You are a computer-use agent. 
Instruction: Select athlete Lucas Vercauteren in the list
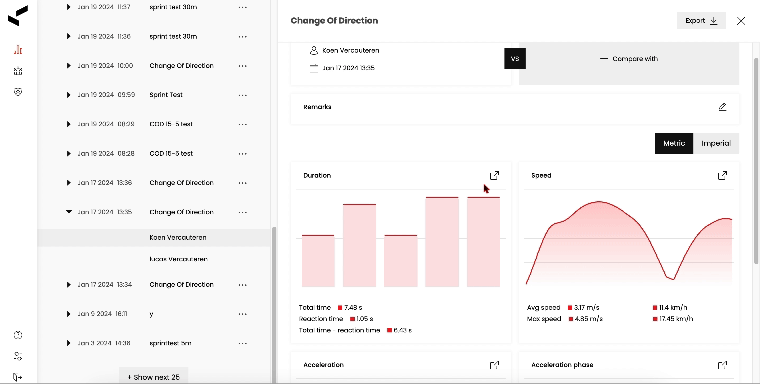tap(154, 259)
